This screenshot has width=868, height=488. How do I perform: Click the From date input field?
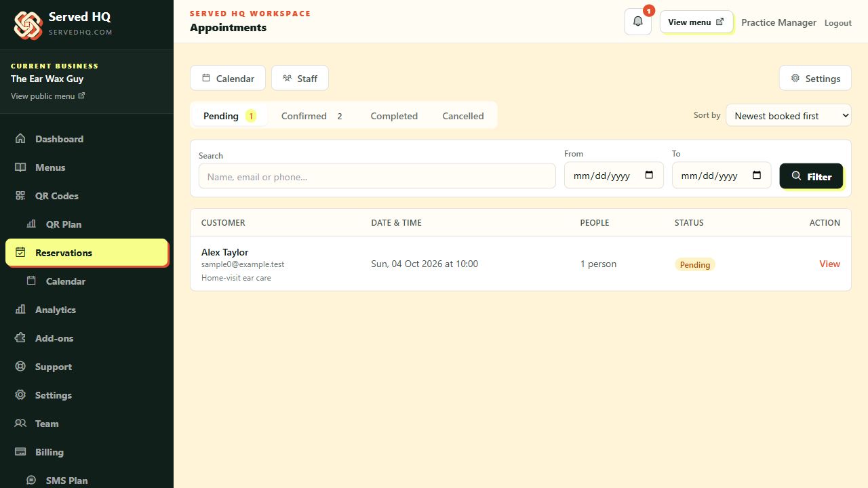click(x=614, y=176)
